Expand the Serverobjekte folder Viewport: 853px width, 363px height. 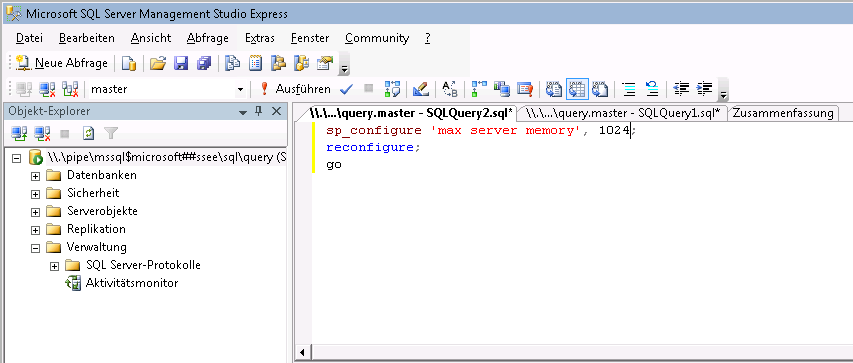point(35,212)
